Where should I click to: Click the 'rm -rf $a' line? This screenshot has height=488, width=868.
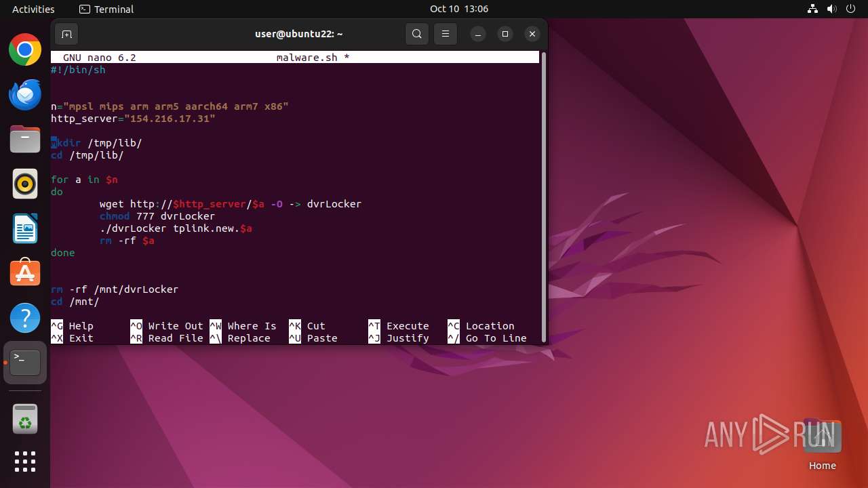coord(127,241)
